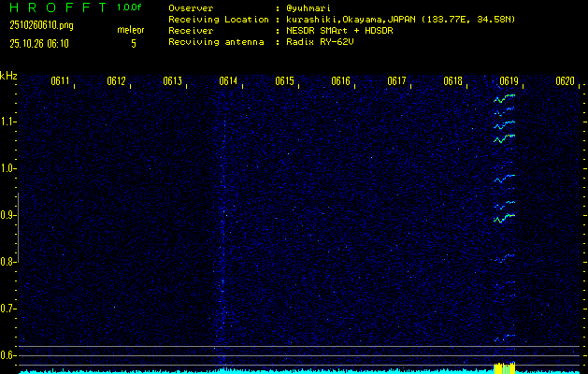Click the Radix RY-62V antenna text
This screenshot has height=374, width=588.
tap(323, 42)
